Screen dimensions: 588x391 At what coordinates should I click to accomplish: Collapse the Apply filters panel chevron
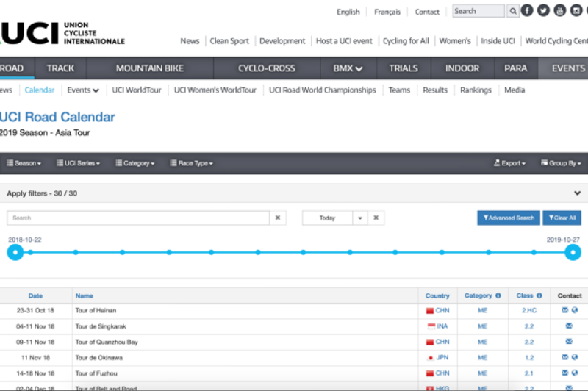pyautogui.click(x=577, y=193)
